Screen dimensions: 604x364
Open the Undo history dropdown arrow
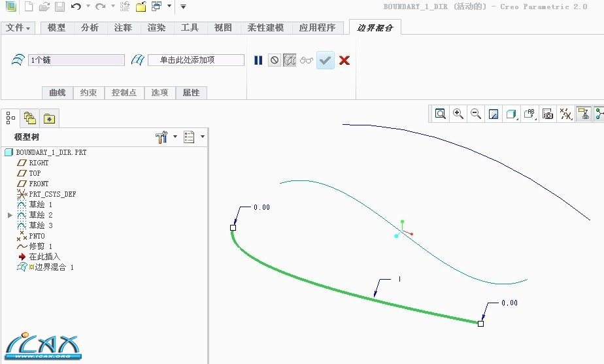pyautogui.click(x=88, y=6)
